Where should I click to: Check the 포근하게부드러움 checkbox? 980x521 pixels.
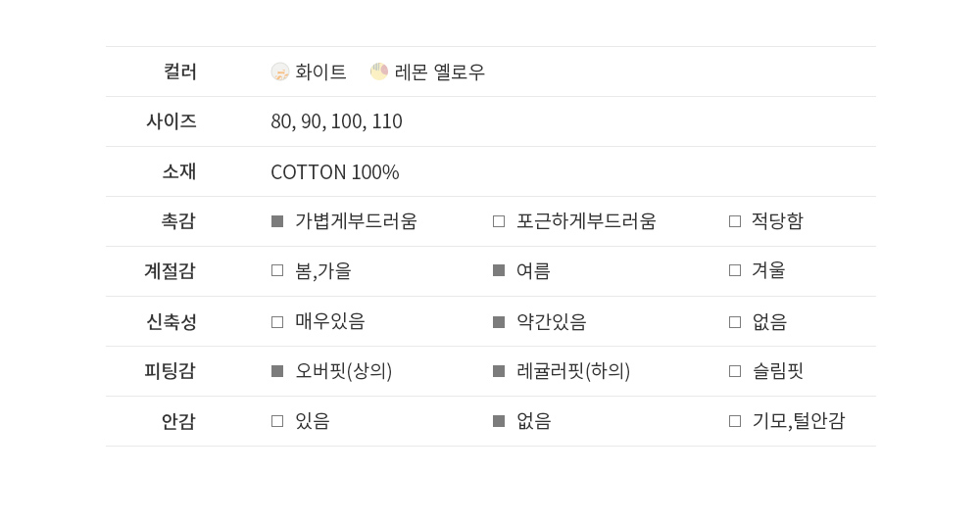[499, 221]
